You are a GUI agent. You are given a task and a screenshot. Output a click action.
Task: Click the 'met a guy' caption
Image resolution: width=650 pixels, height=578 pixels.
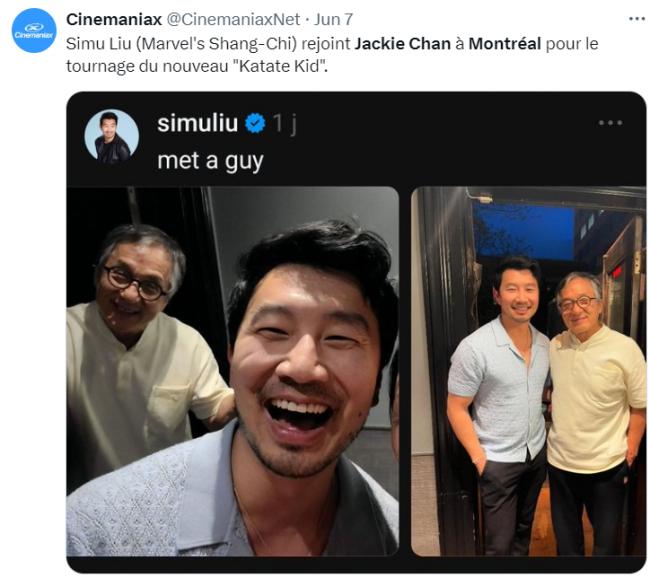click(x=210, y=161)
